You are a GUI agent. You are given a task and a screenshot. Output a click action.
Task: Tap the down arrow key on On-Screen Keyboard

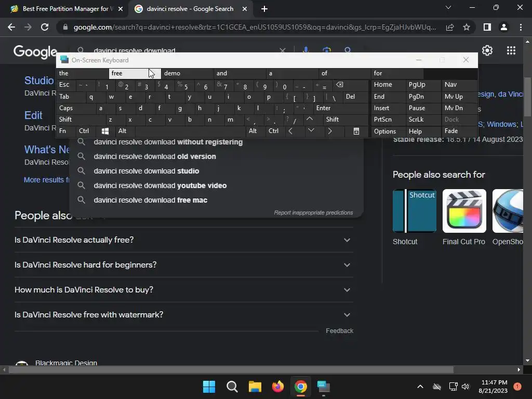click(x=311, y=131)
